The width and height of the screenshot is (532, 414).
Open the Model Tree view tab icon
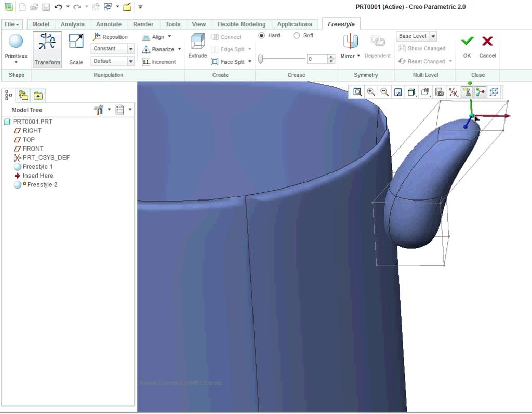8,96
